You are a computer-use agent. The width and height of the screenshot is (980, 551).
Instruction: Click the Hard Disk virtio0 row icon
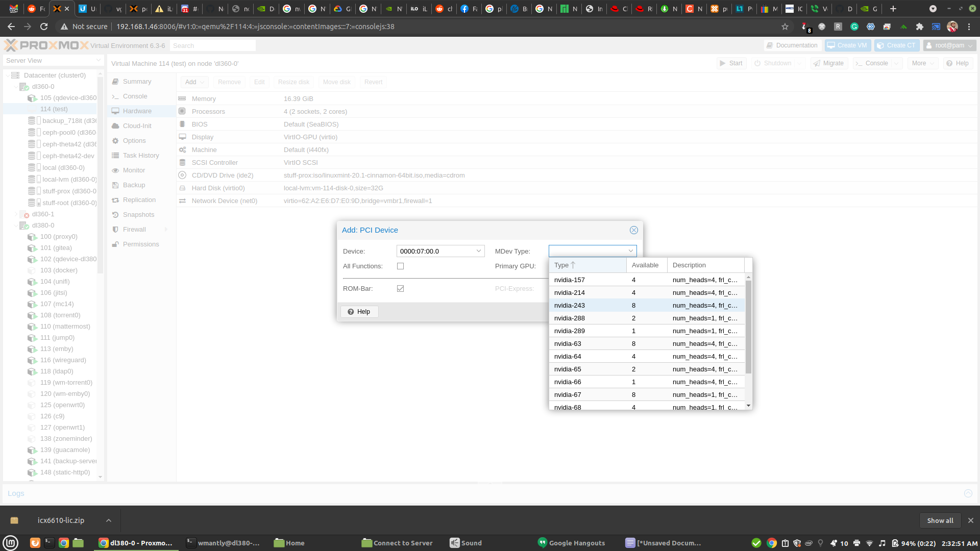point(182,188)
